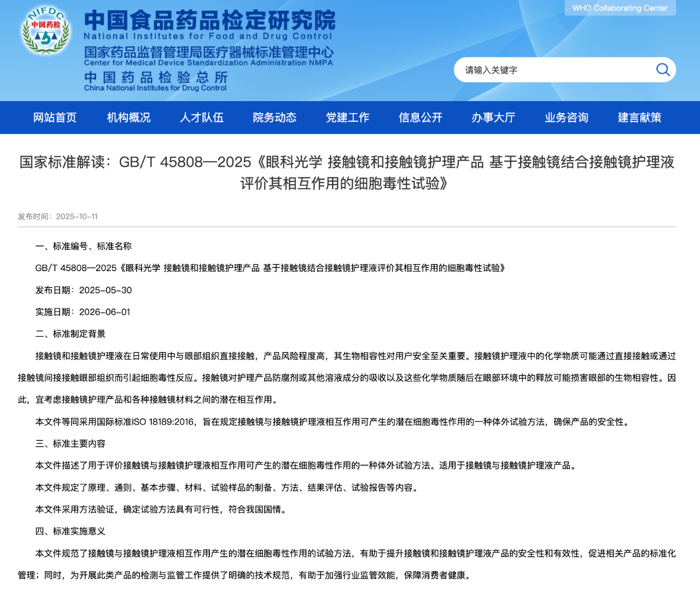Open the WHO Collaborating Center link
Screen dimensions: 700x593
click(620, 8)
